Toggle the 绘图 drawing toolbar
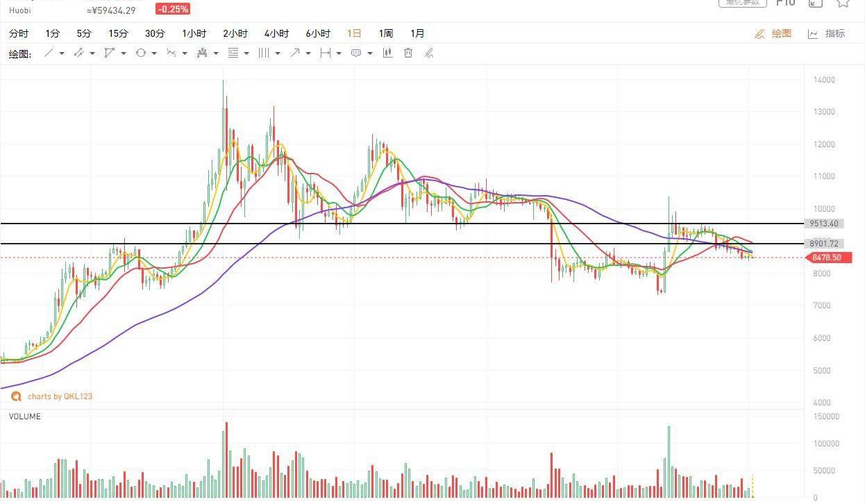 (x=773, y=33)
